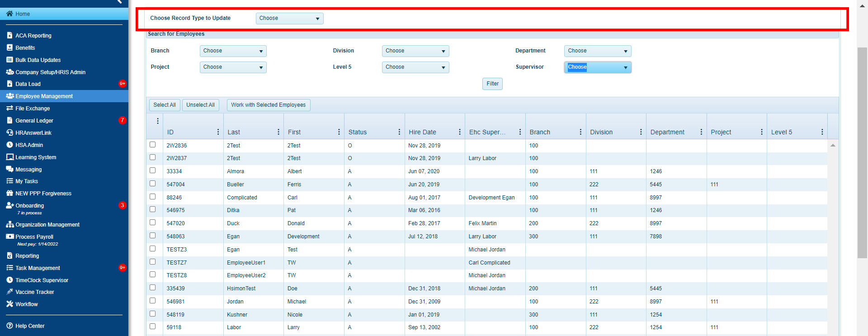The width and height of the screenshot is (868, 336).
Task: Click Work with Selected Employees button
Action: point(269,105)
